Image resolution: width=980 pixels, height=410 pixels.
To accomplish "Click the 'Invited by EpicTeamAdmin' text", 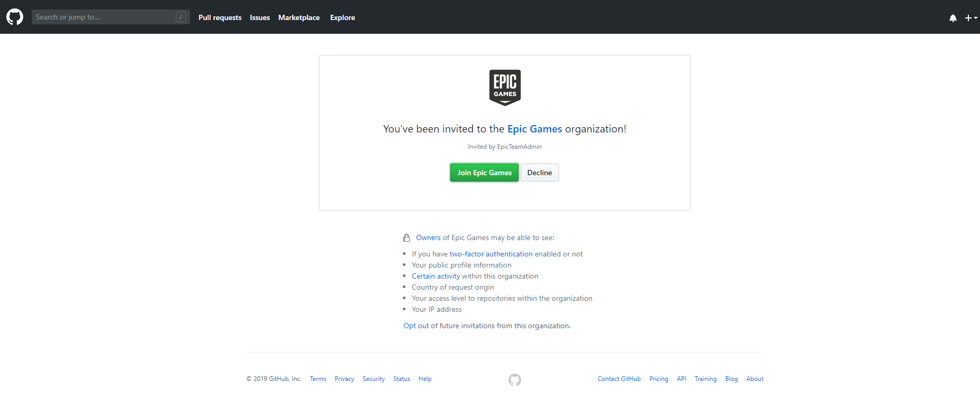I will [x=505, y=147].
